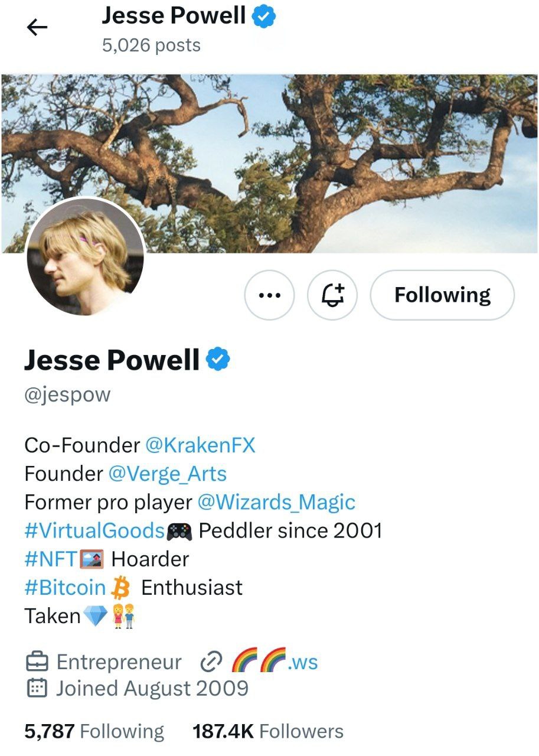View the 5,787 Following list
The height and width of the screenshot is (756, 539).
tap(94, 731)
